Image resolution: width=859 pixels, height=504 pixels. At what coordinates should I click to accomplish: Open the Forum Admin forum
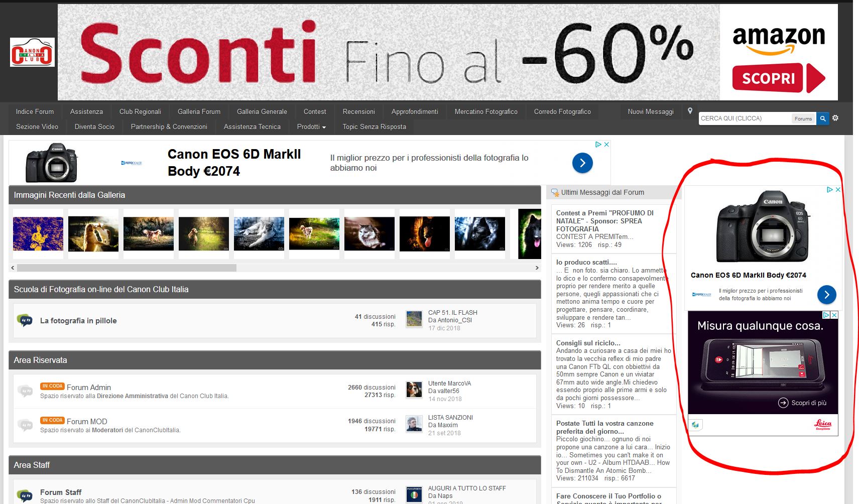89,388
